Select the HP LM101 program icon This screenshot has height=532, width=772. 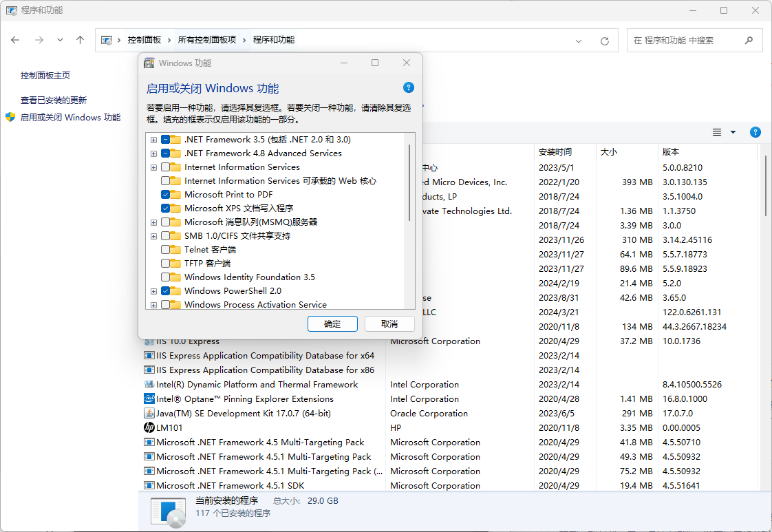click(149, 427)
